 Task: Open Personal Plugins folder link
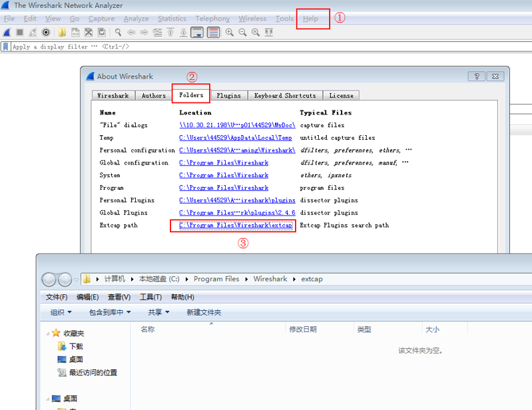point(237,200)
